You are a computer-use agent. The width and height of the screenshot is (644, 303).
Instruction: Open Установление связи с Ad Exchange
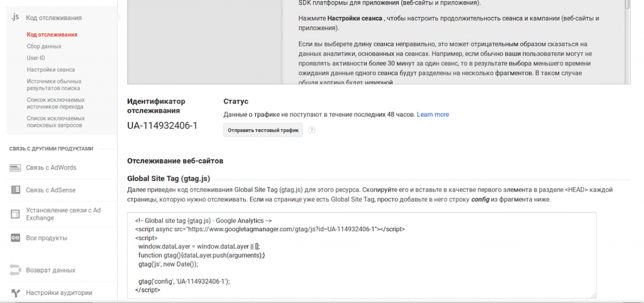coord(64,214)
